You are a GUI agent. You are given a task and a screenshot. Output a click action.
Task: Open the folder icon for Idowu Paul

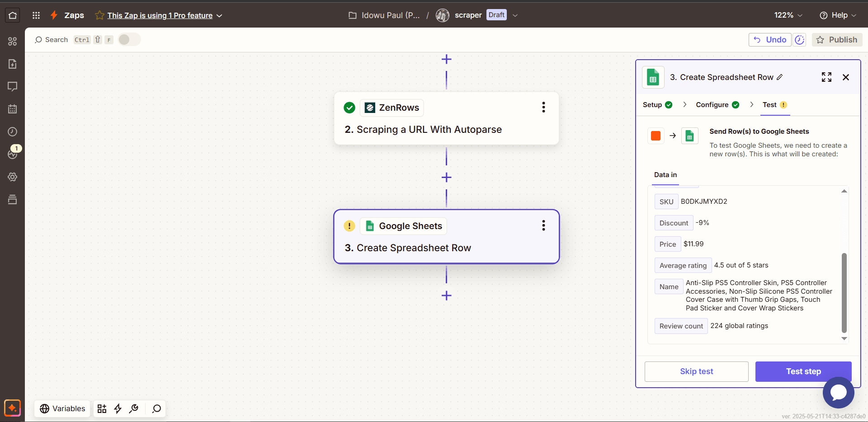353,15
